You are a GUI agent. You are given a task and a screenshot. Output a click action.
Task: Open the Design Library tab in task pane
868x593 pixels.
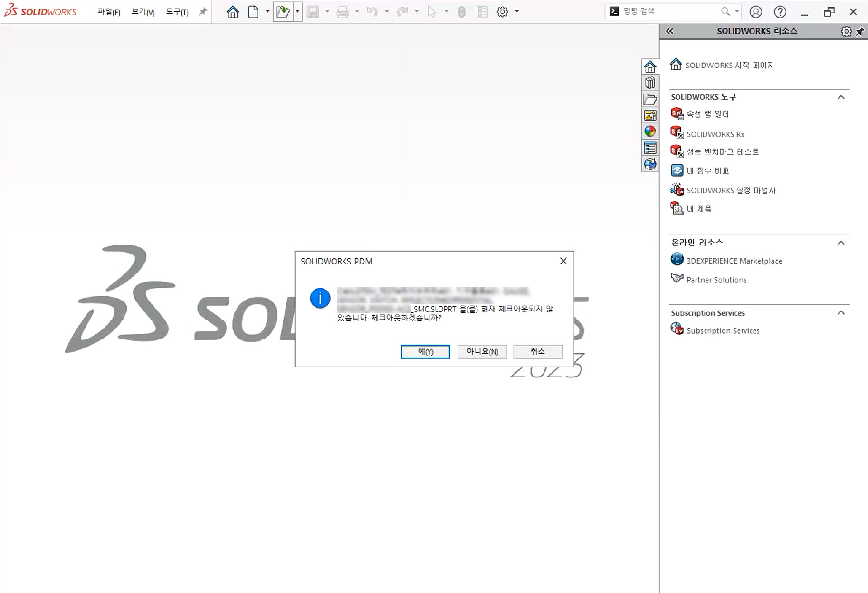(x=650, y=83)
